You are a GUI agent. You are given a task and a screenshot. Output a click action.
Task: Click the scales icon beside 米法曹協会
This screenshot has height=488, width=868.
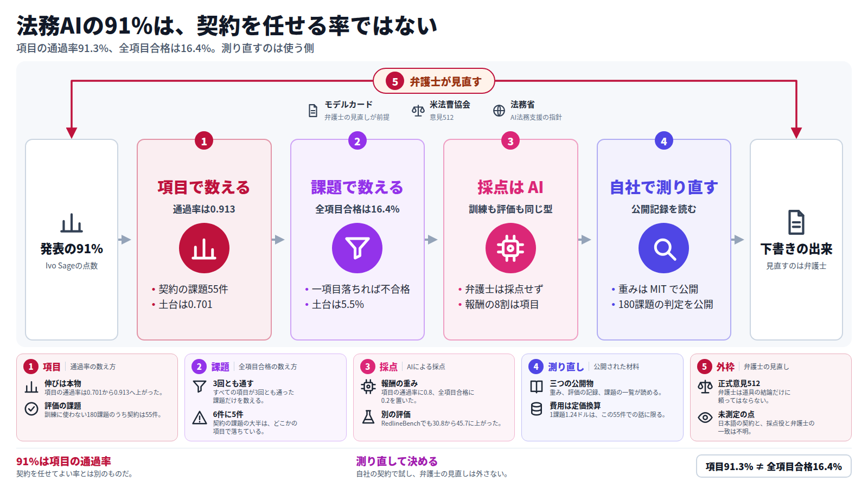pyautogui.click(x=418, y=111)
